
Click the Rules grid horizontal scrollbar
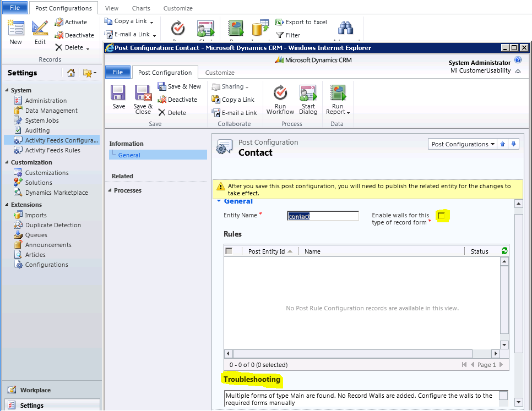pos(362,353)
